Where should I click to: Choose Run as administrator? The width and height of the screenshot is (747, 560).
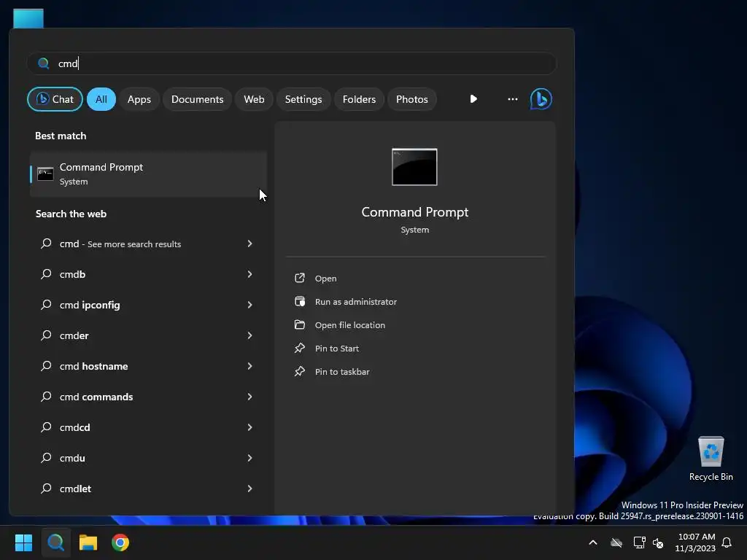[415, 301]
